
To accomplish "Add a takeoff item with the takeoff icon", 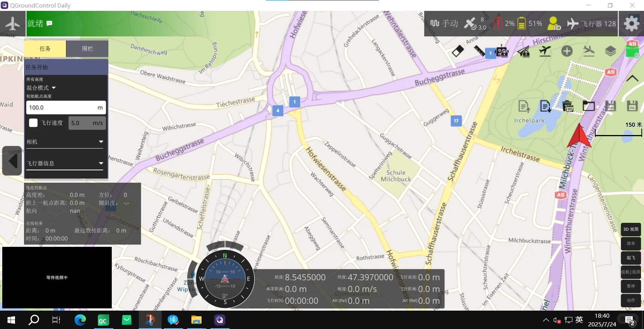I will tap(545, 51).
